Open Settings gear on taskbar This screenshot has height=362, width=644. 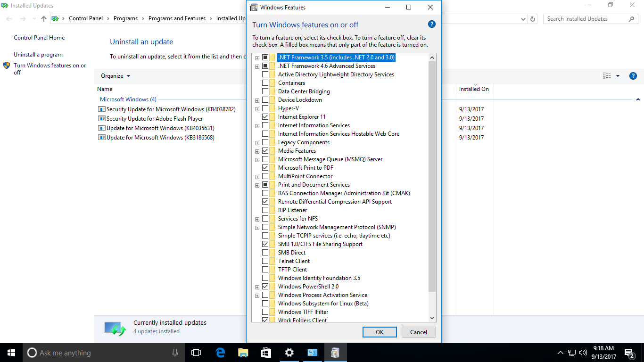click(289, 353)
